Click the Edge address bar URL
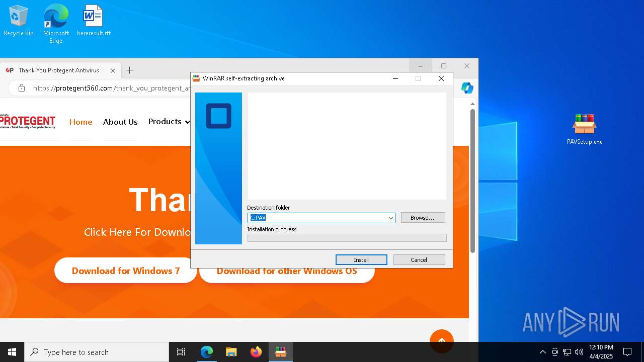This screenshot has width=644, height=362. [x=111, y=88]
